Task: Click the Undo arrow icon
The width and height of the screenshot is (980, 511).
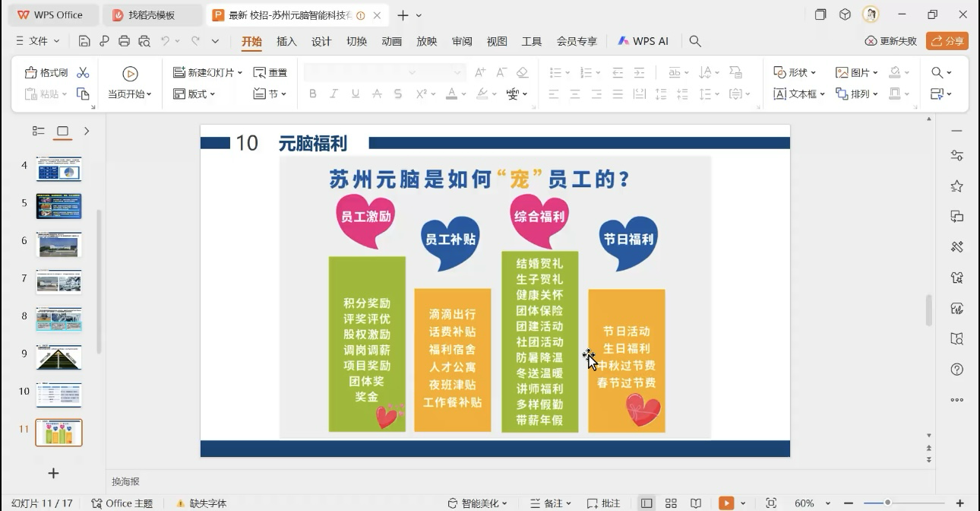Action: click(x=165, y=41)
